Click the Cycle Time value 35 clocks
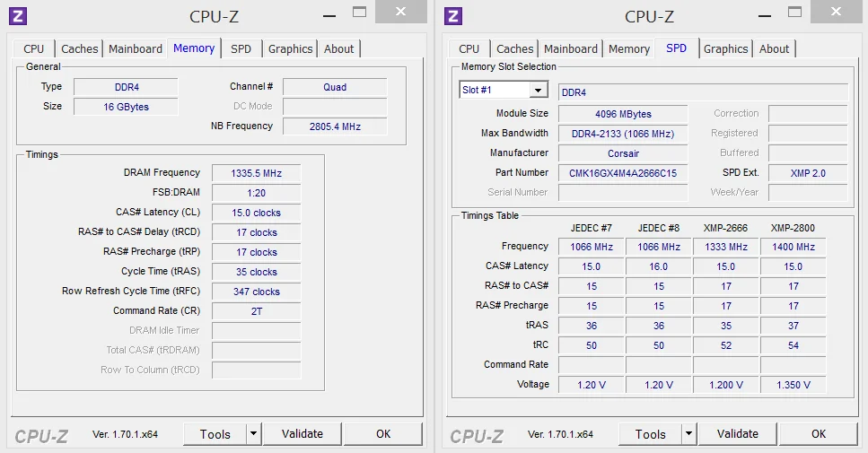The width and height of the screenshot is (868, 453). [257, 272]
